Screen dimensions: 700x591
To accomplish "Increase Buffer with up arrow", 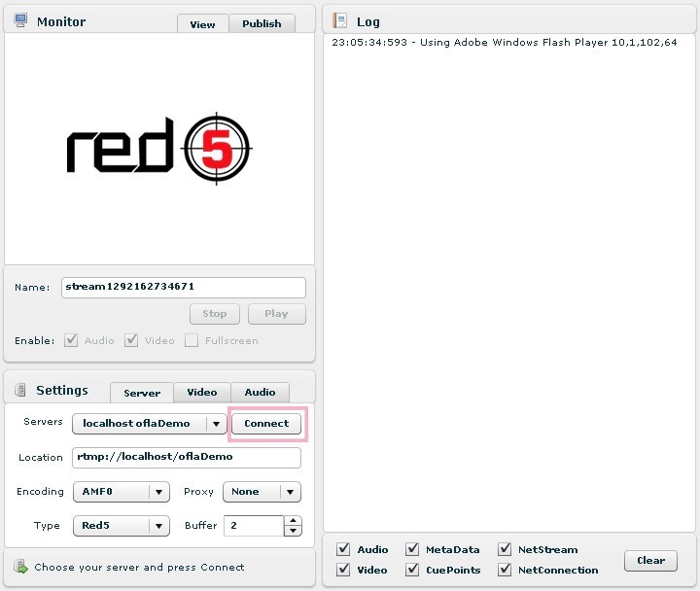I will (293, 521).
